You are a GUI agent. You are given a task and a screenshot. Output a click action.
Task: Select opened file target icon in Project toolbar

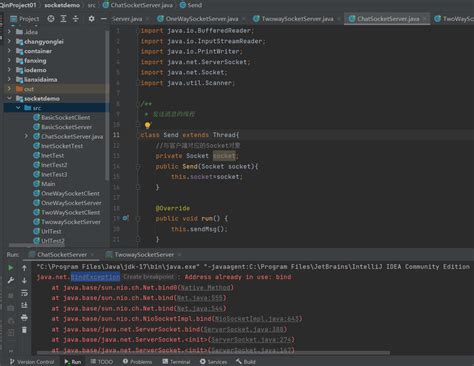(x=51, y=19)
